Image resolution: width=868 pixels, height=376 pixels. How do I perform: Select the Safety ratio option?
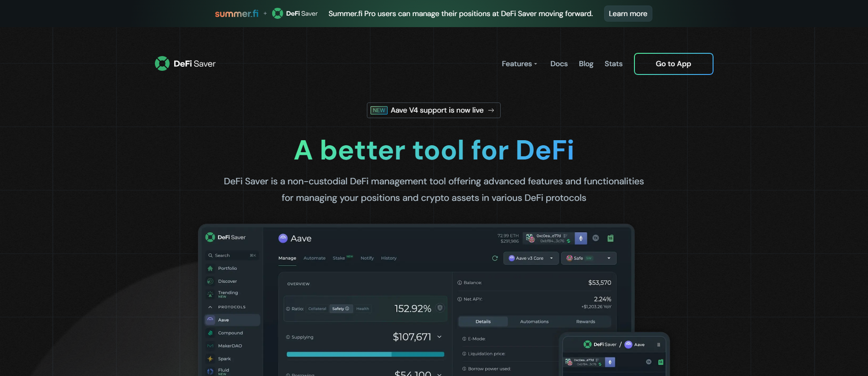pos(341,309)
